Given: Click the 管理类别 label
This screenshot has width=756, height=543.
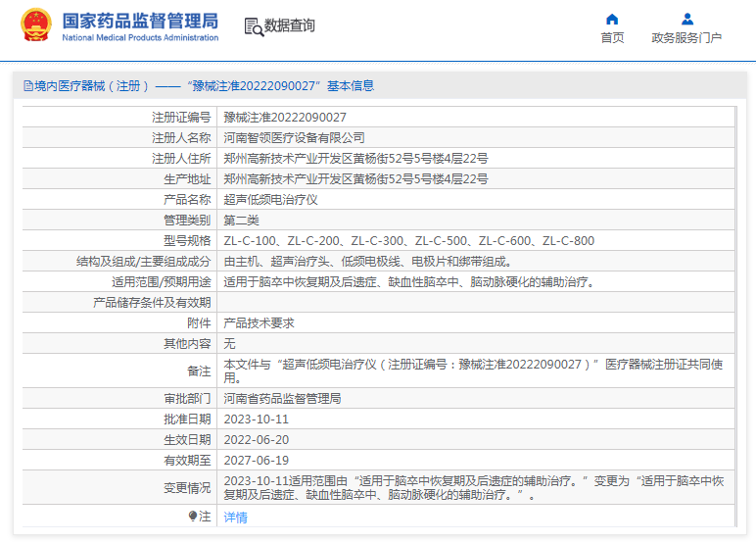Looking at the screenshot, I should (x=187, y=221).
